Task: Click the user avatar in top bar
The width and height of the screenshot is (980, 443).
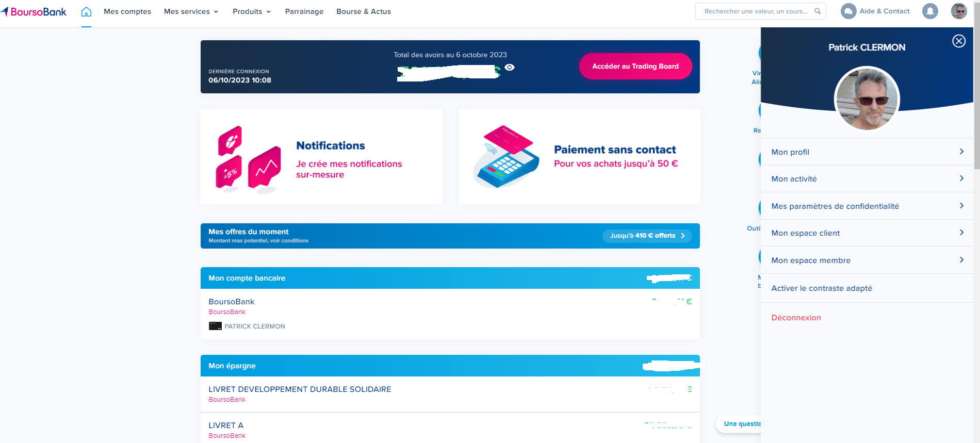Action: tap(959, 11)
